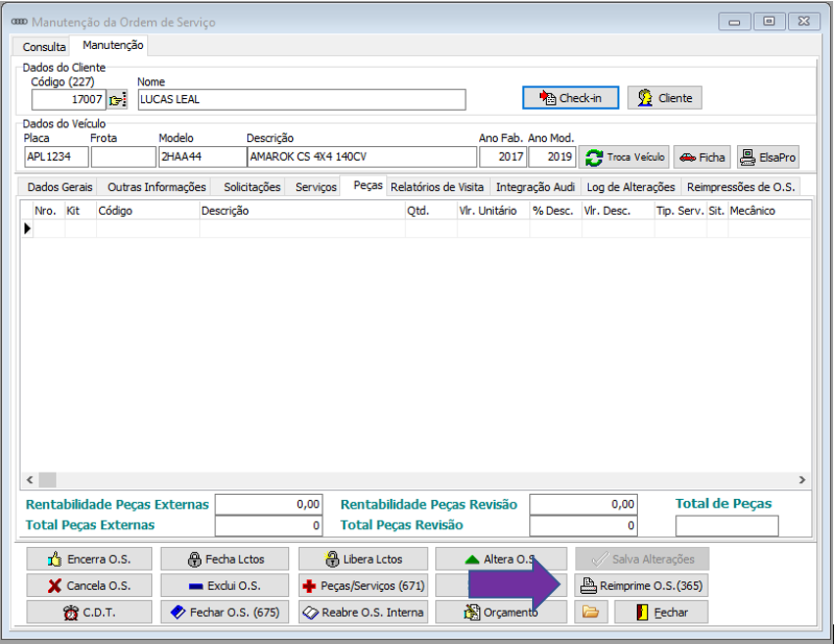Open the Check-in button

click(570, 98)
